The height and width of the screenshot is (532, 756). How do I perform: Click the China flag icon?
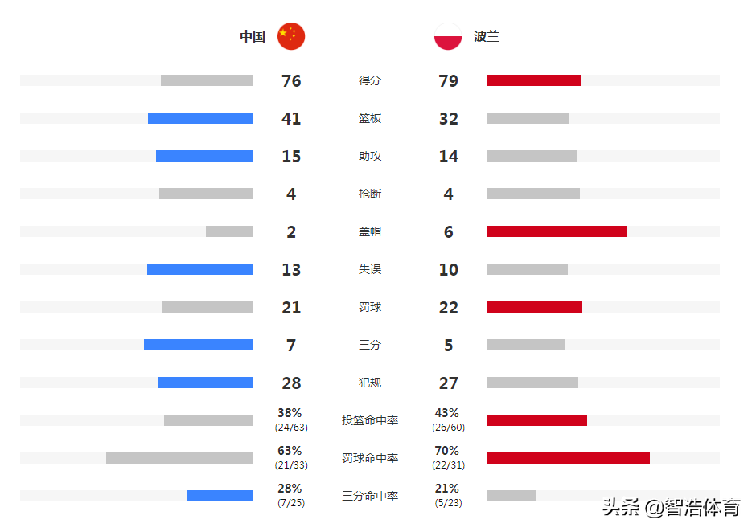291,36
